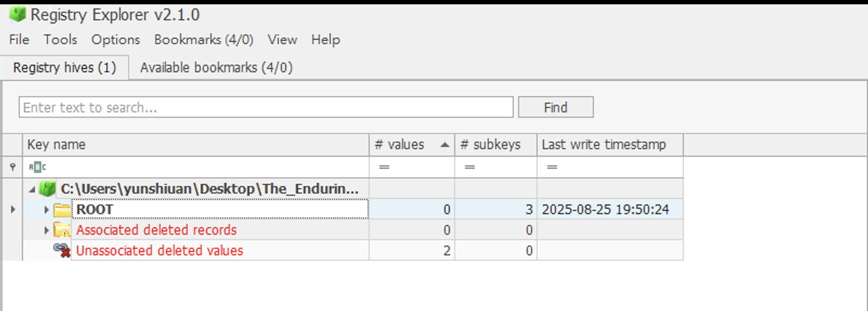Open the Tools menu

[60, 40]
